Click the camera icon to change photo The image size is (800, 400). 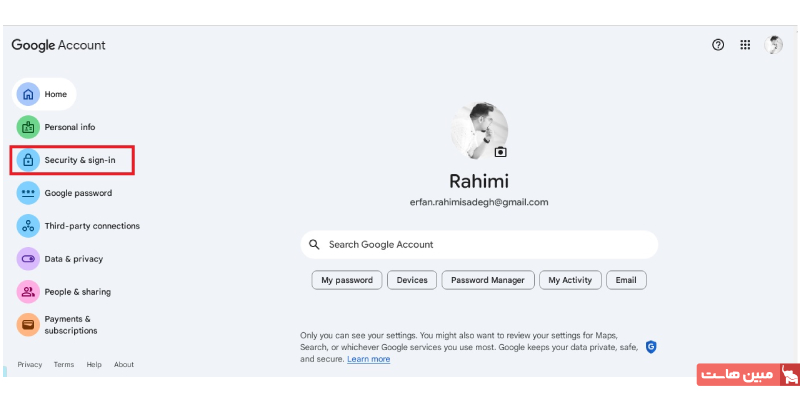point(501,152)
